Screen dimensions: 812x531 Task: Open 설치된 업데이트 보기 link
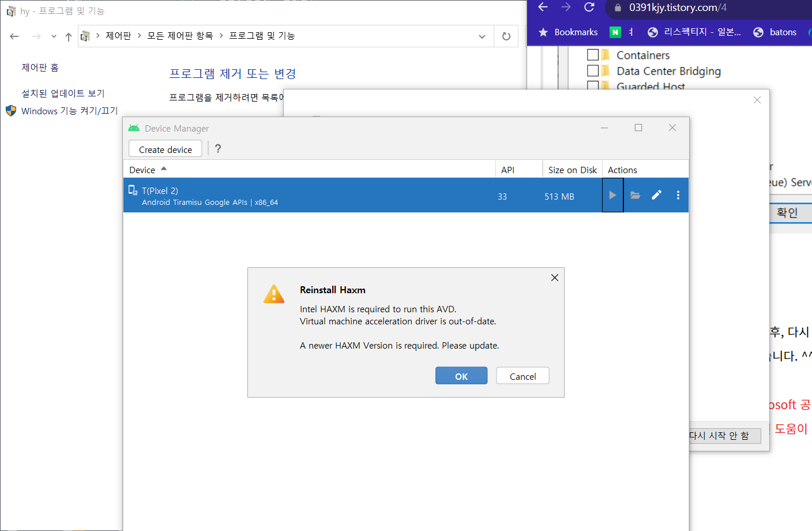coord(63,93)
